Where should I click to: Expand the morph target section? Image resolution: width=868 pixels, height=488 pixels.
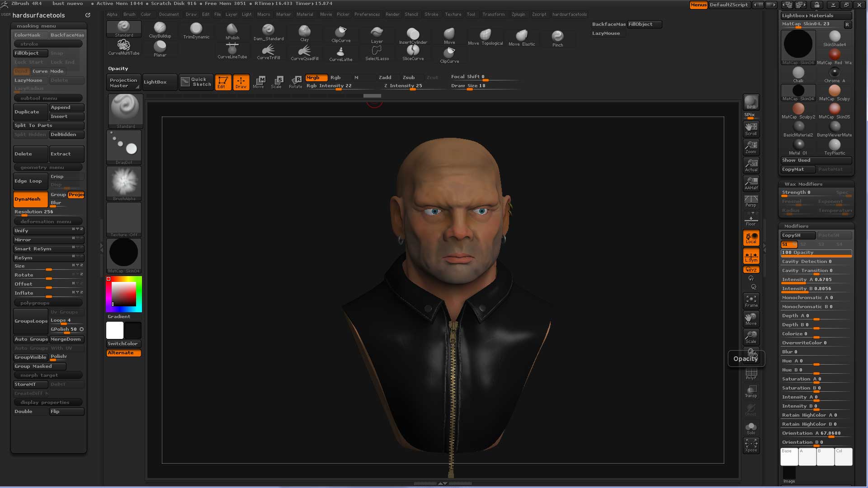point(48,375)
